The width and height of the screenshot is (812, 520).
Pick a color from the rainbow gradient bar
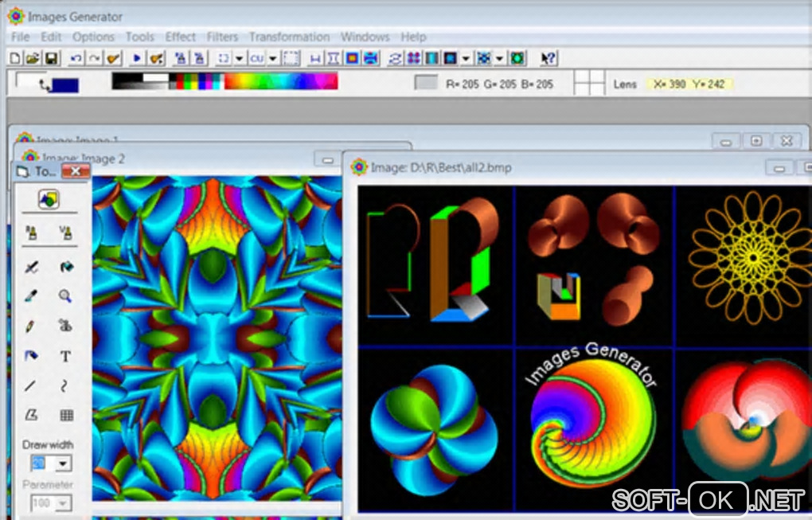pos(280,81)
